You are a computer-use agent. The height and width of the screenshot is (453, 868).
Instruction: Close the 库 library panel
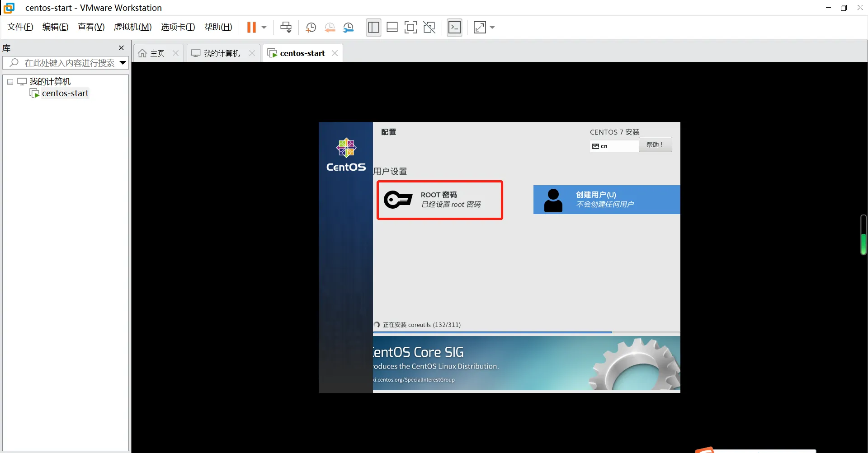coord(121,48)
